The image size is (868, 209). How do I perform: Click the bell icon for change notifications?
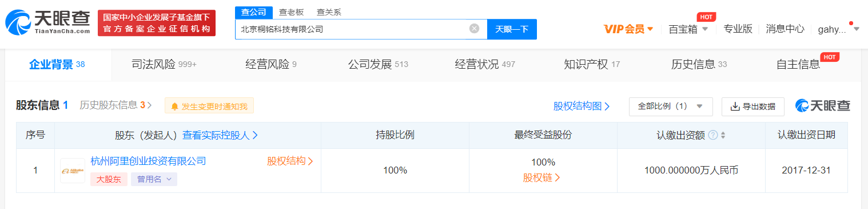pyautogui.click(x=174, y=106)
